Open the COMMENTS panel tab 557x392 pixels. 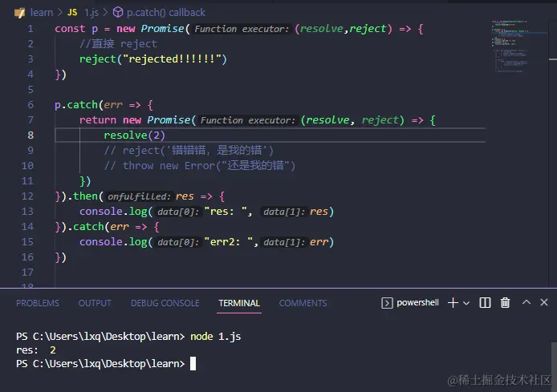(303, 303)
